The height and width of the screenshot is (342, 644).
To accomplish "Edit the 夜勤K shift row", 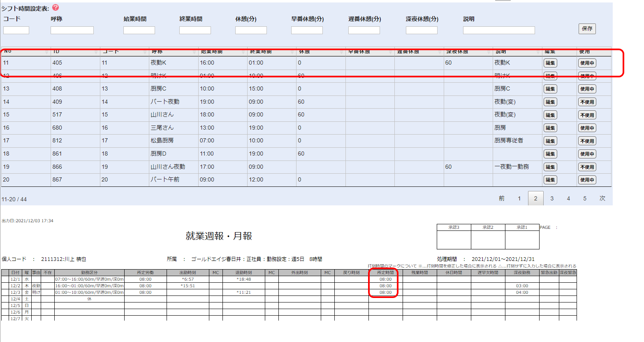I will 550,63.
